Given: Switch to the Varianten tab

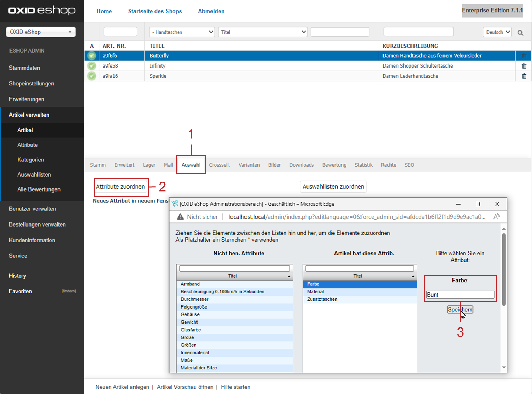Looking at the screenshot, I should (249, 165).
